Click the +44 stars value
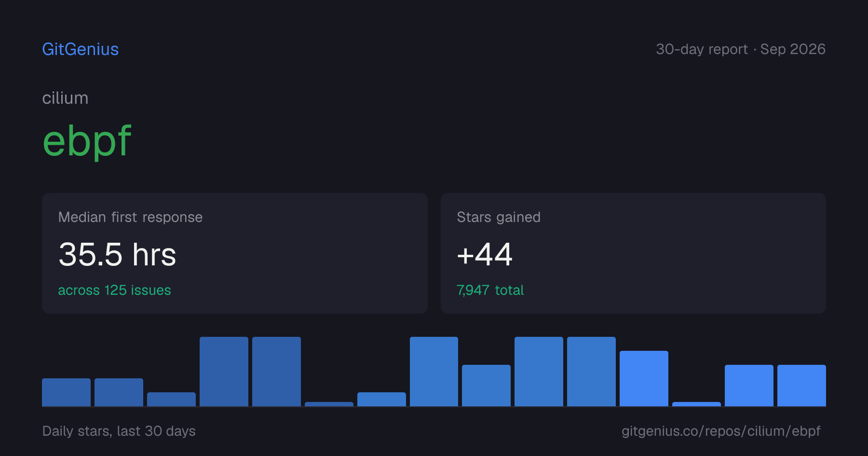 [485, 254]
